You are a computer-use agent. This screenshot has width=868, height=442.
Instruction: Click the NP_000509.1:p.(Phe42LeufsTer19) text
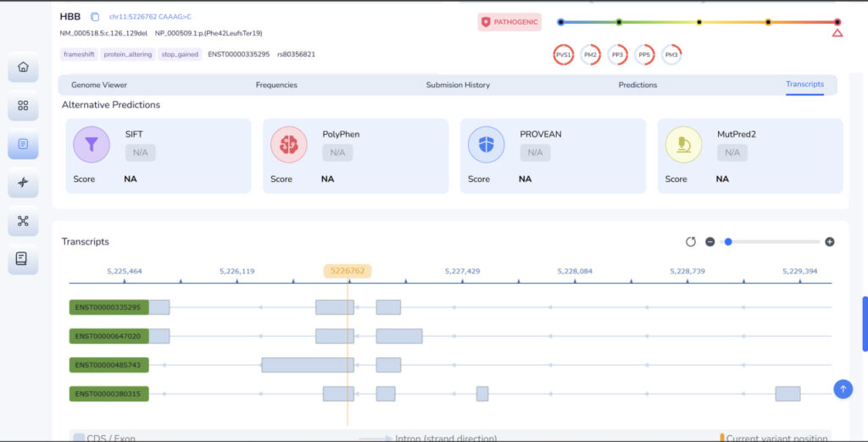coord(209,33)
